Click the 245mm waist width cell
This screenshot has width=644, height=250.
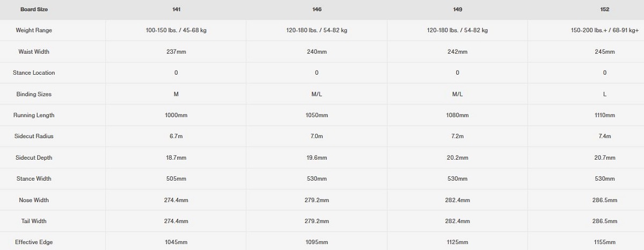605,52
